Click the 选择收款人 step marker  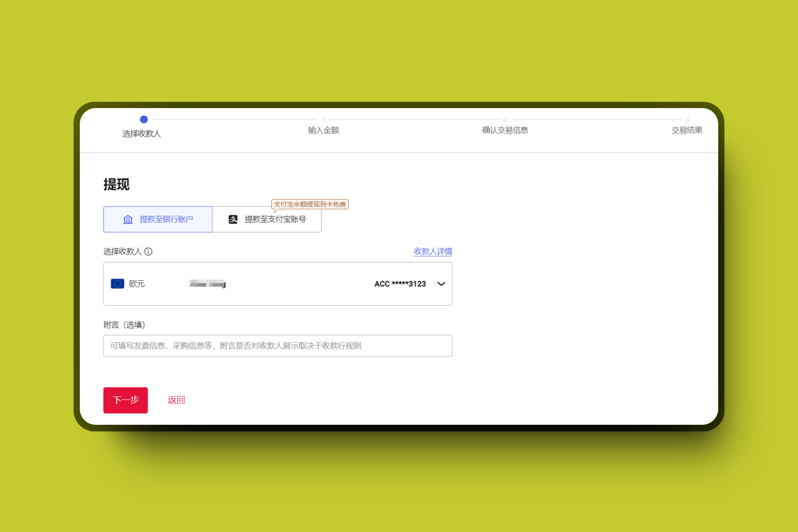144,119
